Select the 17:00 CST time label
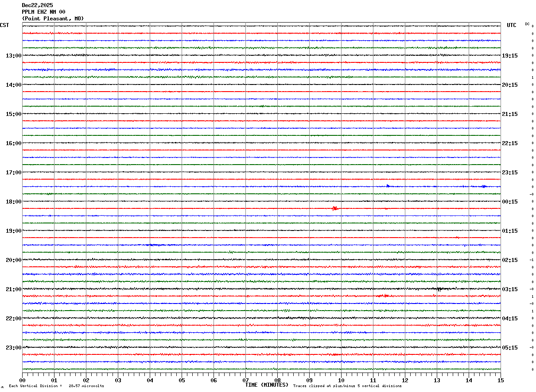Viewport: 536px width, 392px height. (14, 173)
